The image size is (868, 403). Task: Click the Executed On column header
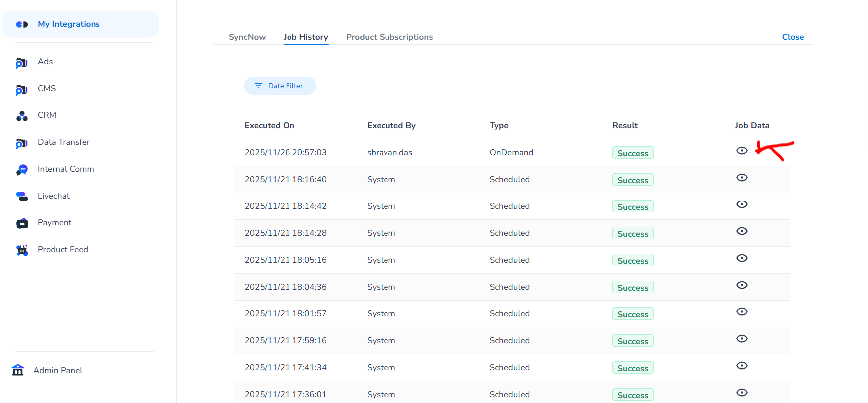point(270,125)
